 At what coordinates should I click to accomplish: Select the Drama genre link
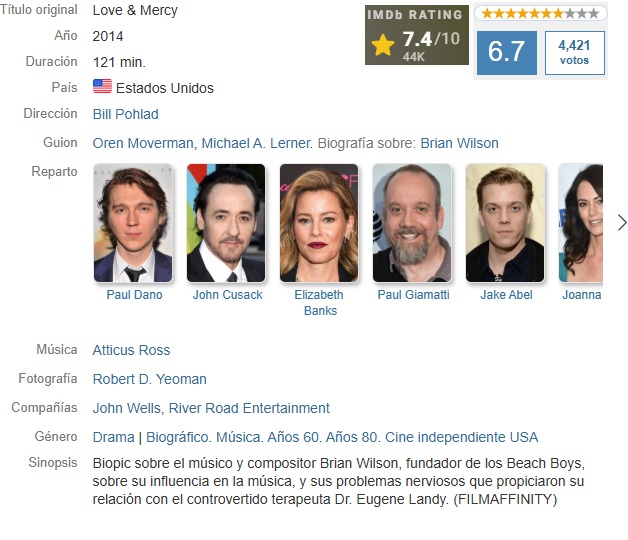tap(114, 437)
